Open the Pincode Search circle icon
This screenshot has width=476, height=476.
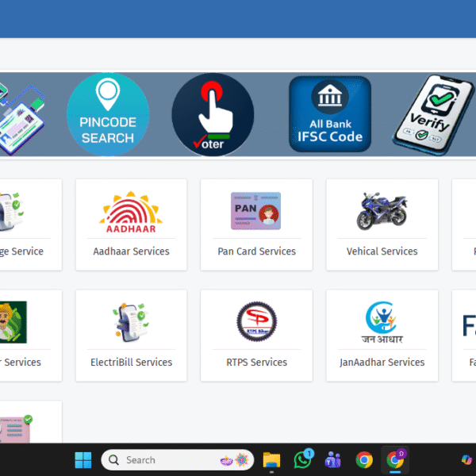(108, 114)
